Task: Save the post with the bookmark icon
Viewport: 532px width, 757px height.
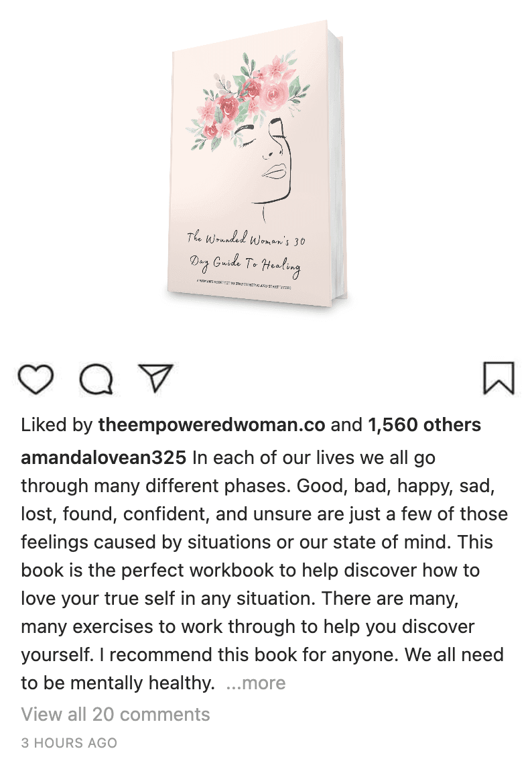Action: click(498, 378)
